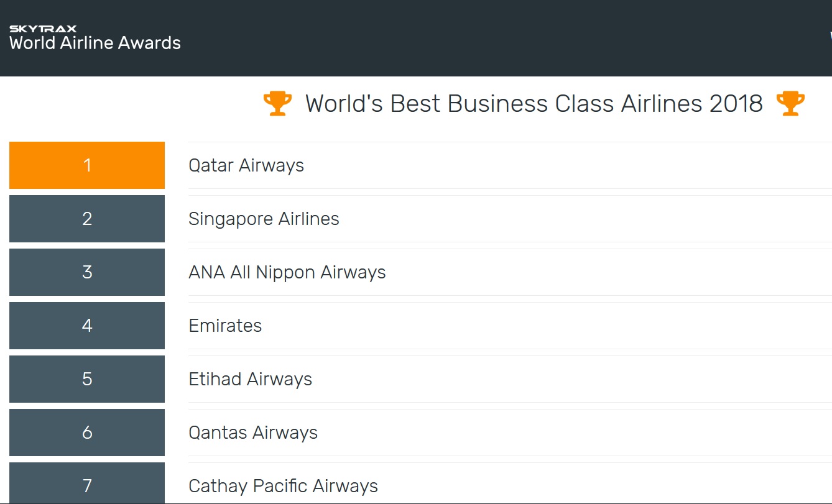The width and height of the screenshot is (832, 504).
Task: Click the left orange trophy icon
Action: [x=277, y=103]
